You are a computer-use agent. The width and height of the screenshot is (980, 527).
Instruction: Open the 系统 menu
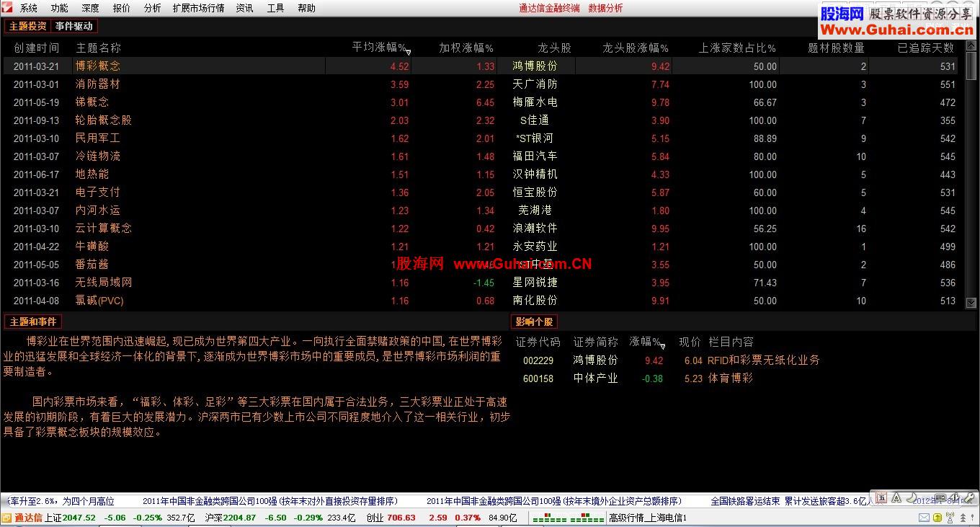(29, 8)
